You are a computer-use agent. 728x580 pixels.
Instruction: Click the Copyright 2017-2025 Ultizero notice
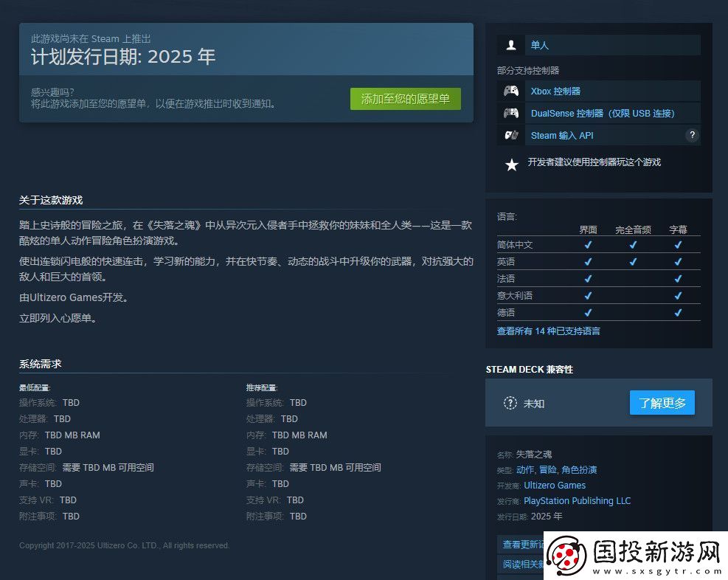pos(124,545)
